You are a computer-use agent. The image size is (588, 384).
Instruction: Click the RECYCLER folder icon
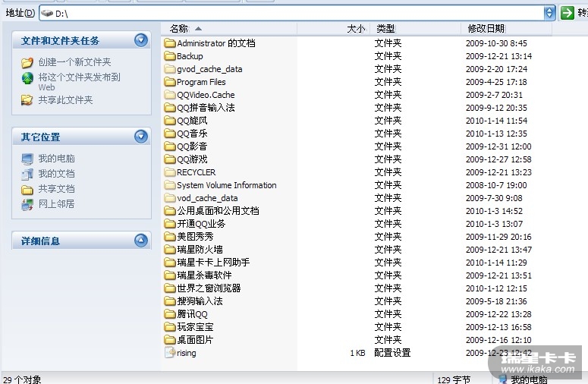click(170, 172)
